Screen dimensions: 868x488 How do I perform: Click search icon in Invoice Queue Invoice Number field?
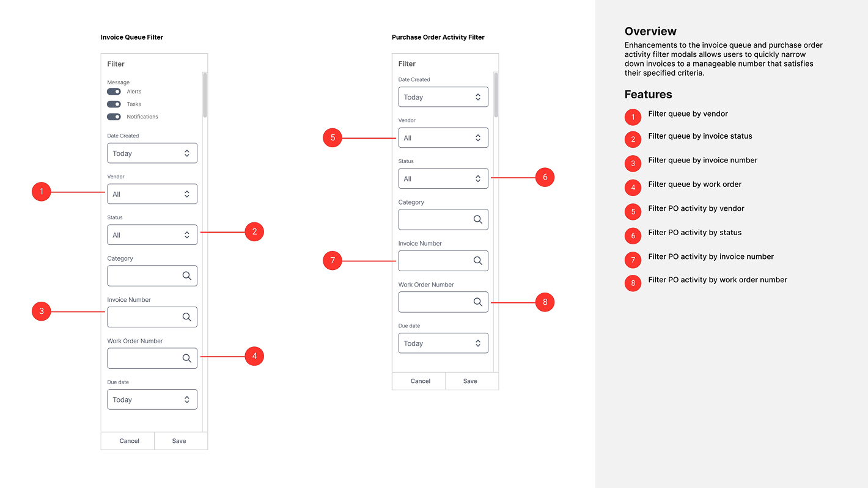coord(187,317)
